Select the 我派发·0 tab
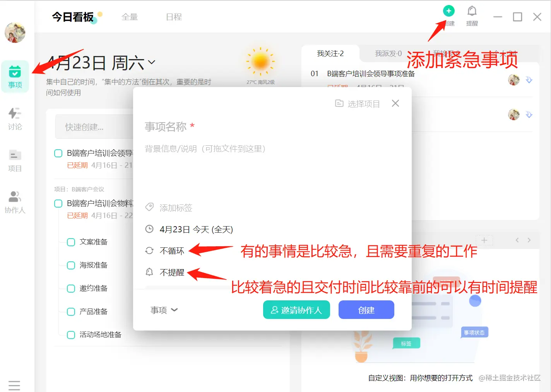Image resolution: width=551 pixels, height=392 pixels. pyautogui.click(x=388, y=54)
